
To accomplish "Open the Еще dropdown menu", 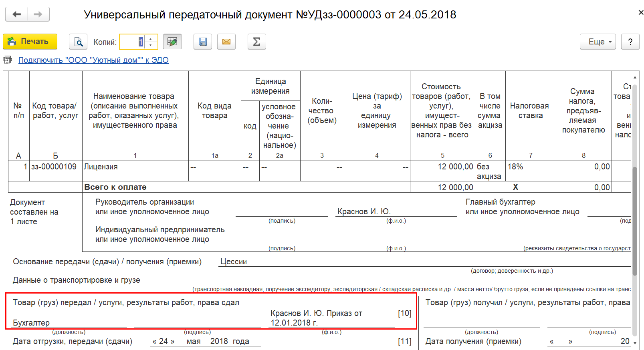I will click(598, 42).
